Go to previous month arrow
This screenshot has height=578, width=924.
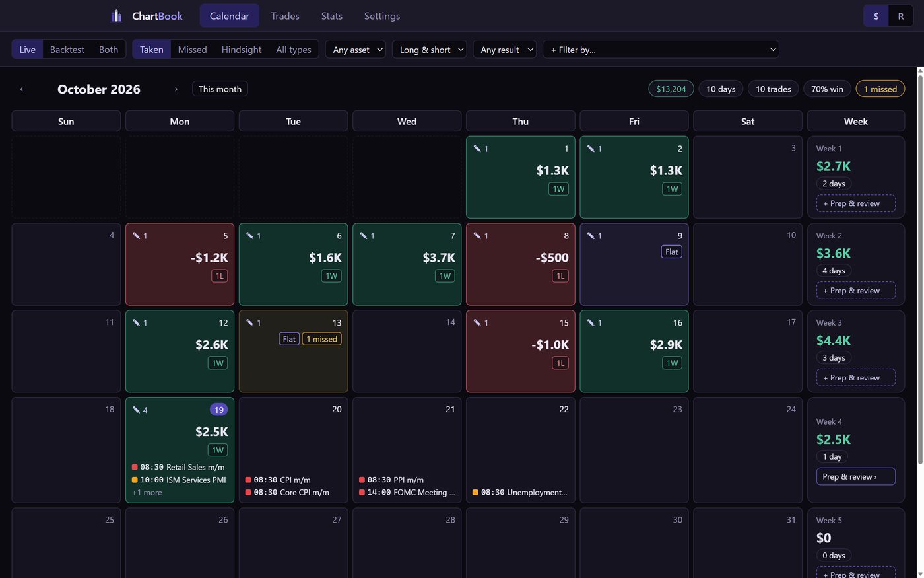click(21, 89)
